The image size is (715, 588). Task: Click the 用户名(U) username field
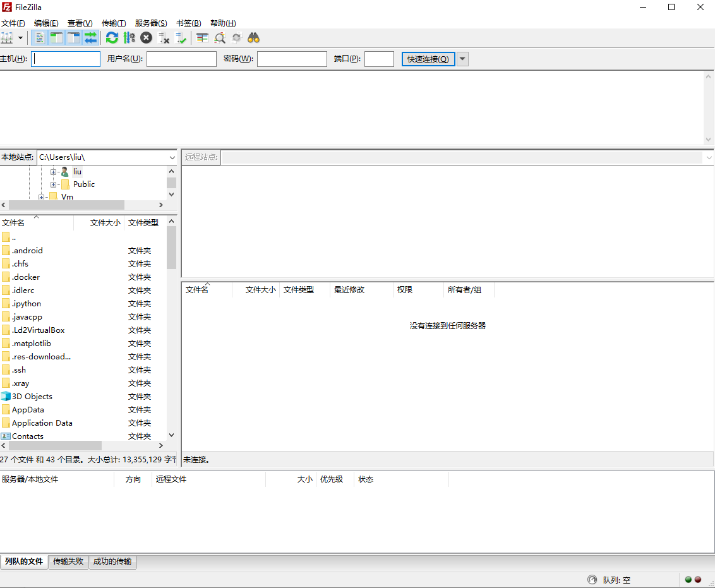(181, 59)
